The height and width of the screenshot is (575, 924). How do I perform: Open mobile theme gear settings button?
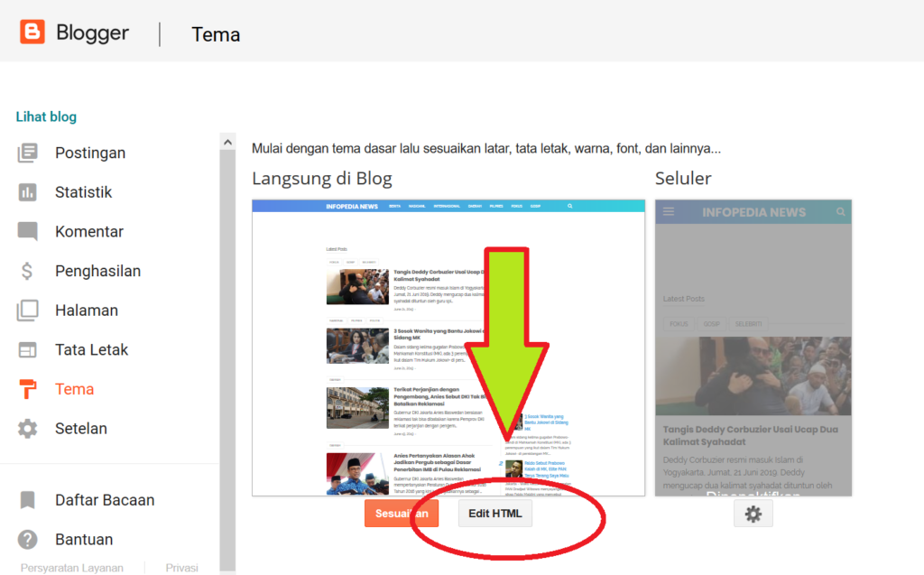[753, 514]
